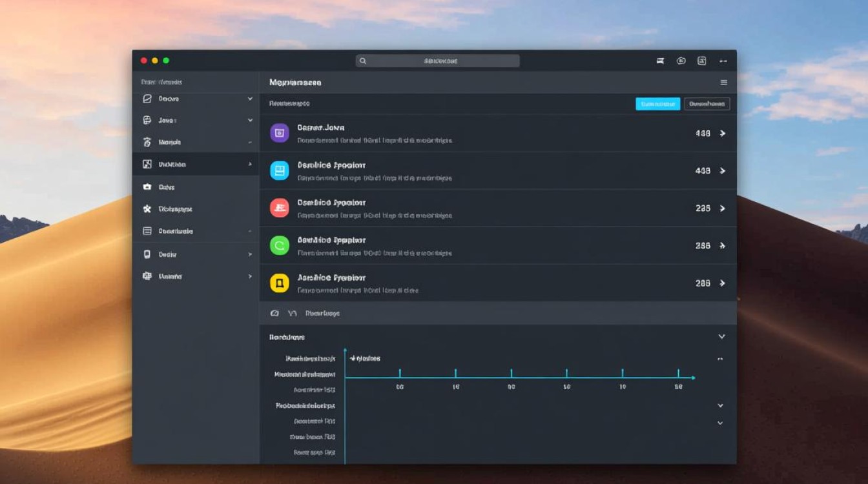Collapse the lower panel using its top-right chevron
Screen dimensions: 868x484
(x=721, y=337)
